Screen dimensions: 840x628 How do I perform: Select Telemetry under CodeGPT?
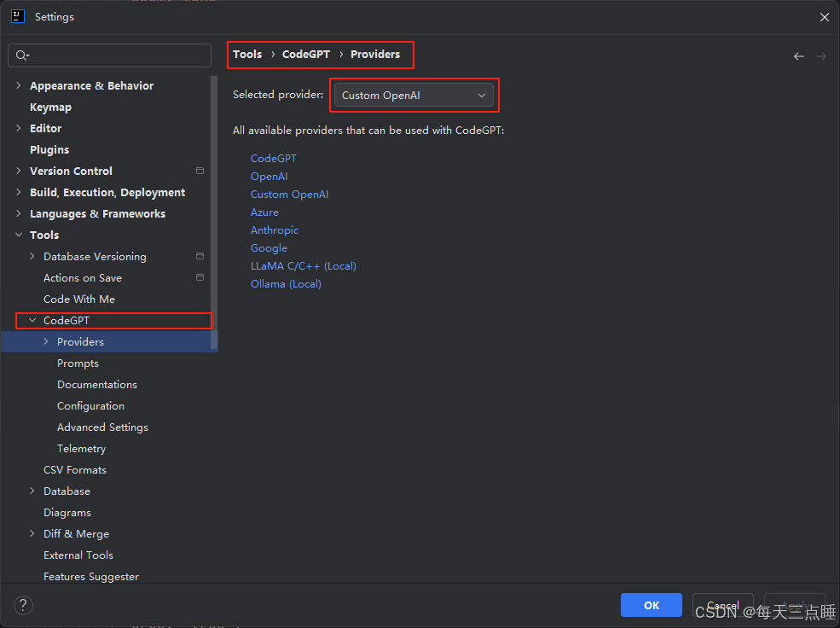click(81, 449)
